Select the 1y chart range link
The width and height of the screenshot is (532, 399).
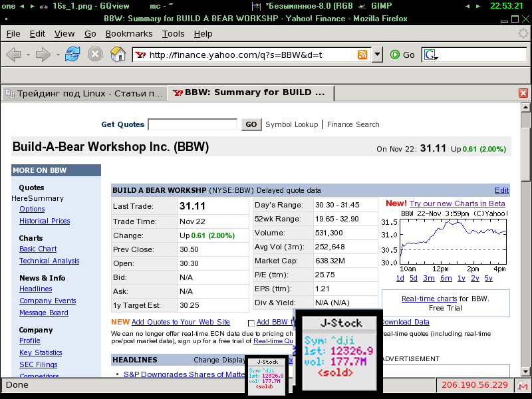(x=461, y=278)
